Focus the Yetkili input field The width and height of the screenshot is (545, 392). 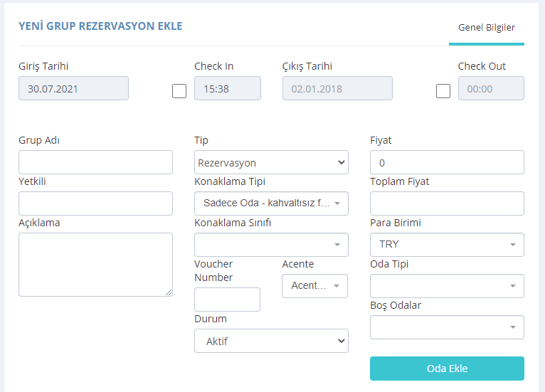pyautogui.click(x=95, y=203)
